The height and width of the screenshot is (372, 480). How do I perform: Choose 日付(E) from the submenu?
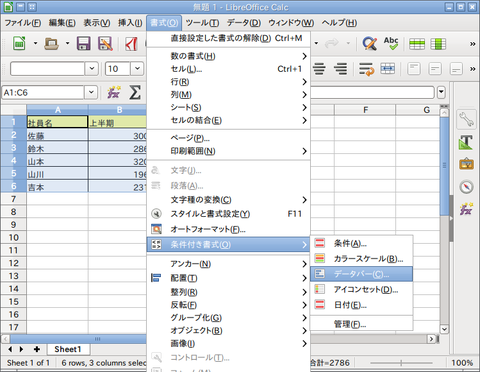(361, 305)
